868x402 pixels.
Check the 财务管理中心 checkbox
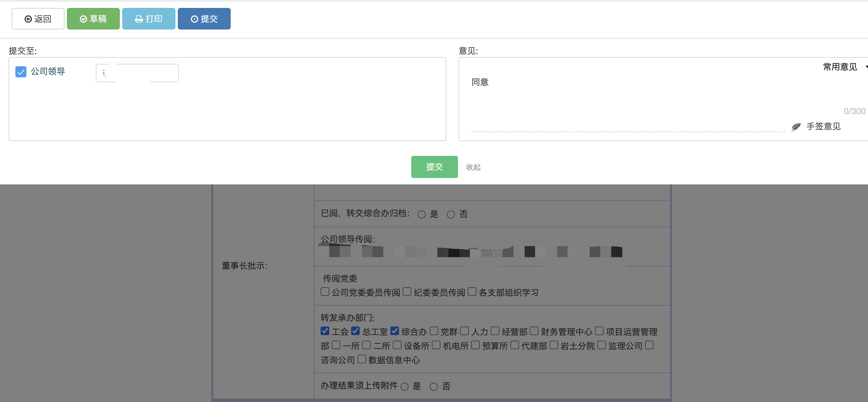(x=534, y=331)
